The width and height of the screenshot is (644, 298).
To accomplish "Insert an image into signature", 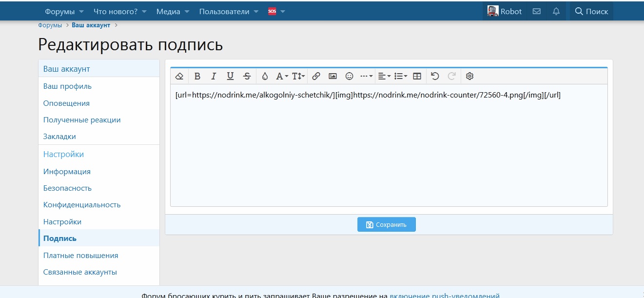I will coord(332,76).
